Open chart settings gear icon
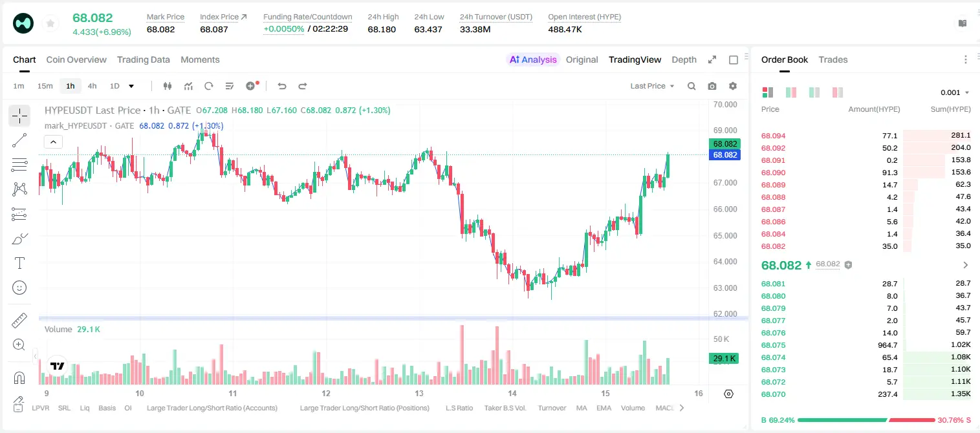 [x=733, y=86]
